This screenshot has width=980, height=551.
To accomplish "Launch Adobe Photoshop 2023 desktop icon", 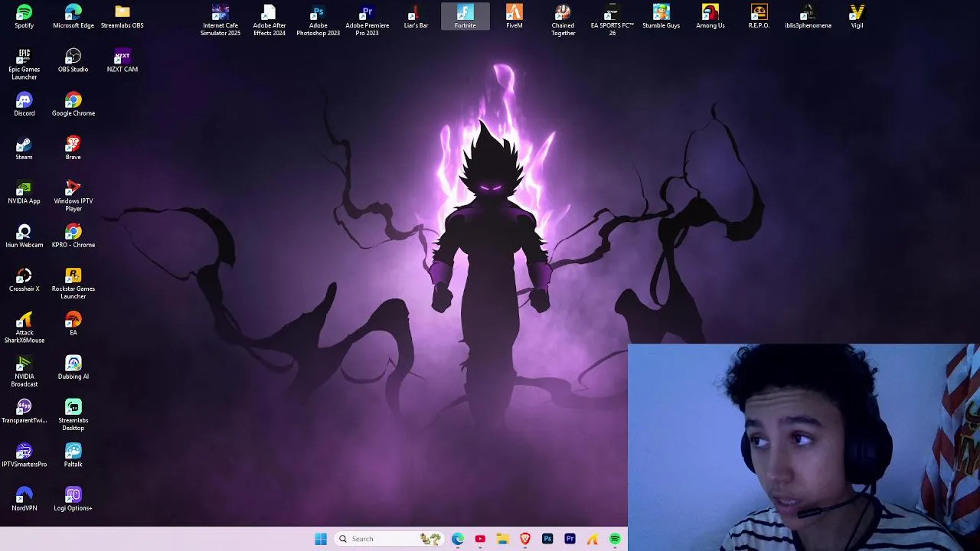I will click(318, 21).
